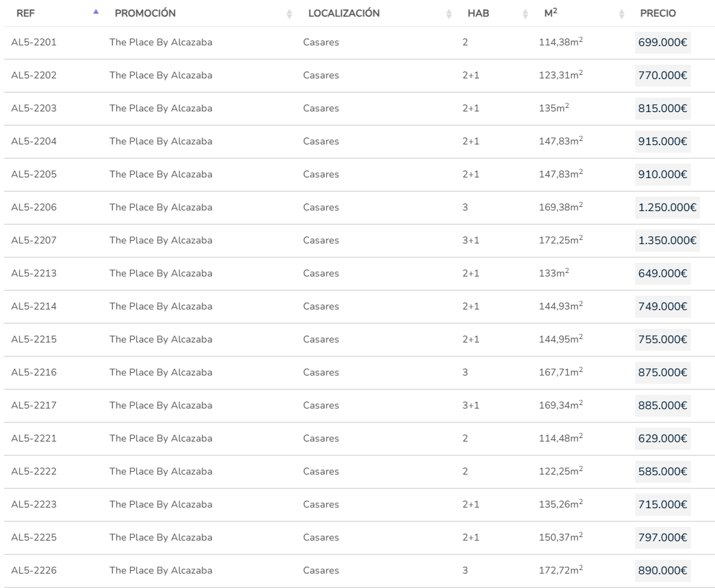Select the 890.000€ price badge
This screenshot has width=715, height=588.
click(663, 571)
